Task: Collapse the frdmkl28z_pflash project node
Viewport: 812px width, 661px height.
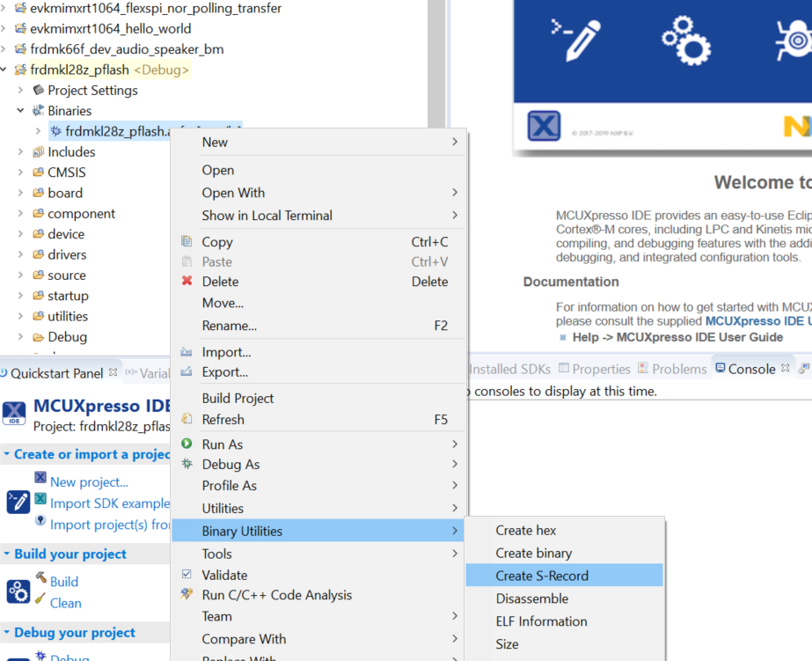Action: click(4, 70)
